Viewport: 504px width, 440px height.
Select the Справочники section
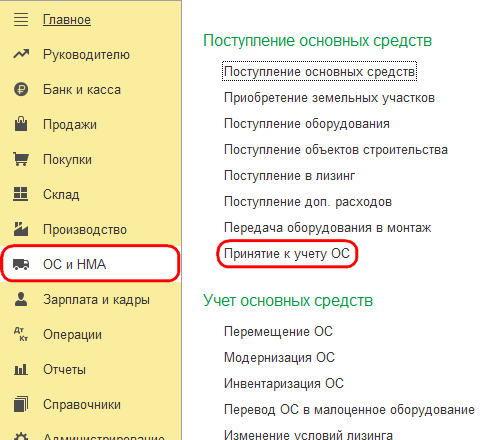(82, 405)
